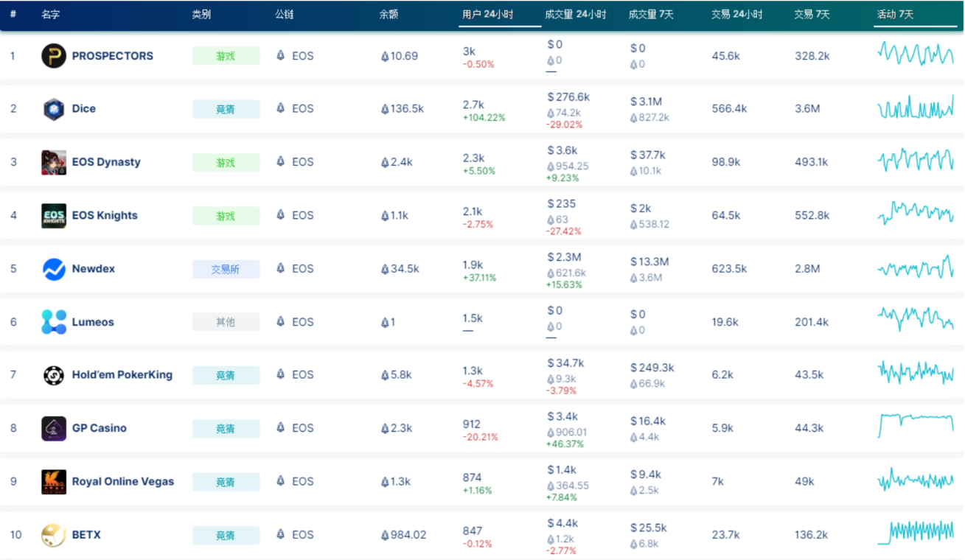Click the Newdex 7-day activity sparkline

click(916, 267)
